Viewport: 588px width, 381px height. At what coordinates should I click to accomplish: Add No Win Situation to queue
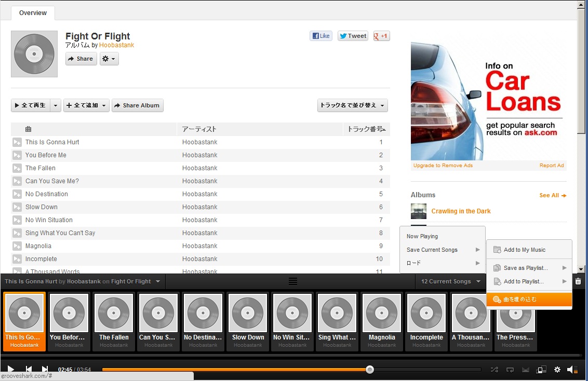click(x=17, y=220)
